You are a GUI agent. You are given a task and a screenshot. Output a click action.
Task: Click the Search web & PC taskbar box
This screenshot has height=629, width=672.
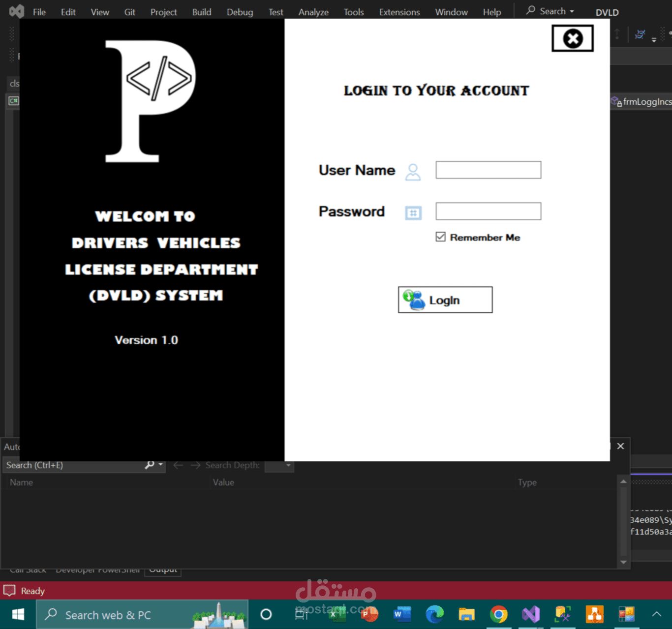coord(142,615)
